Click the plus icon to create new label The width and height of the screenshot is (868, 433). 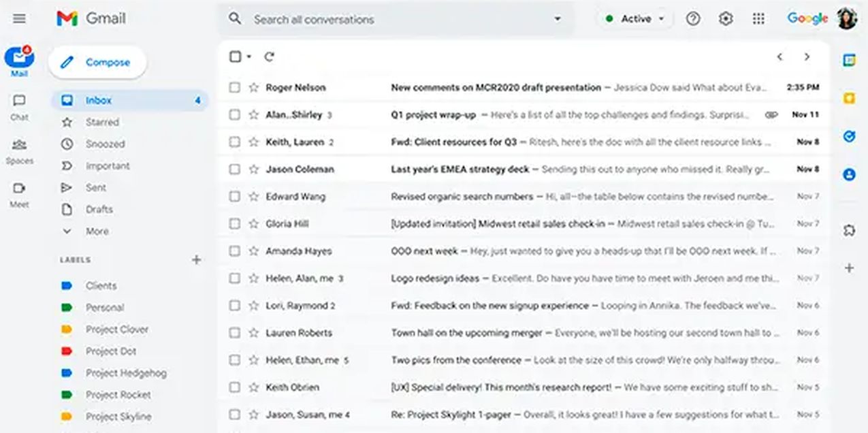click(x=196, y=260)
